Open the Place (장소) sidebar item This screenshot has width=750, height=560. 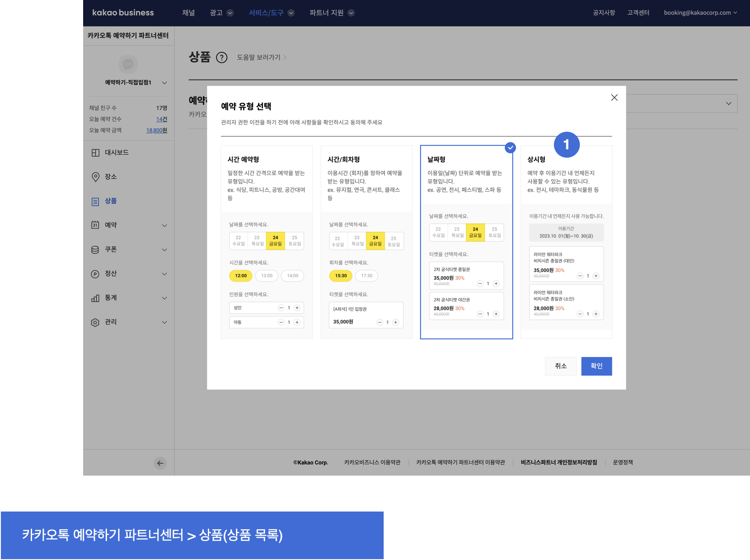click(110, 177)
